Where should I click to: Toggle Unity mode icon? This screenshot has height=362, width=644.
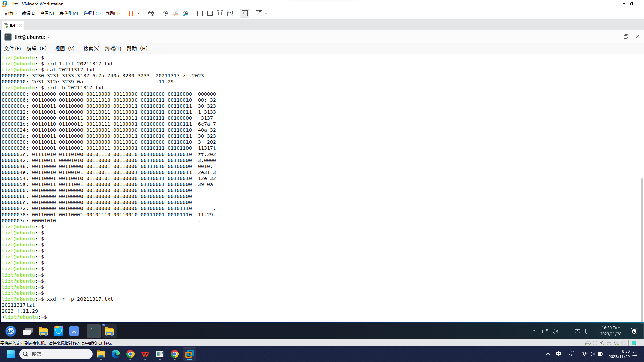230,13
